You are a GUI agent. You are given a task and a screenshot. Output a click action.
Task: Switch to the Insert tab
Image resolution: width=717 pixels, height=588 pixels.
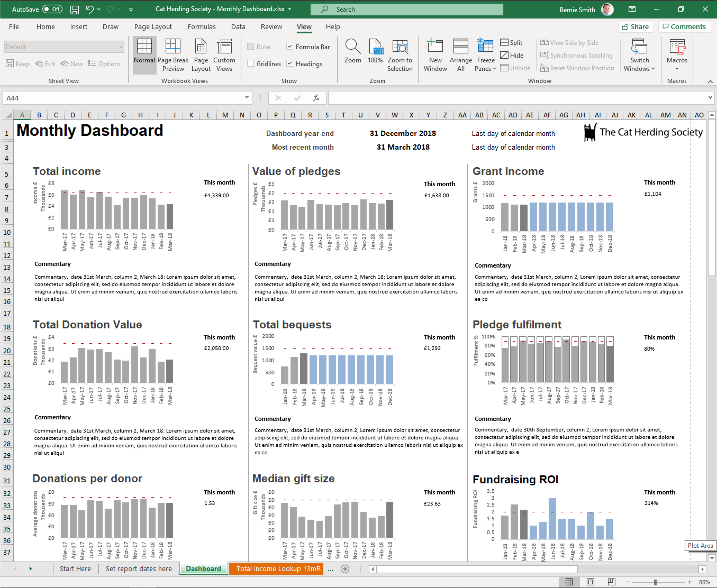pyautogui.click(x=79, y=27)
